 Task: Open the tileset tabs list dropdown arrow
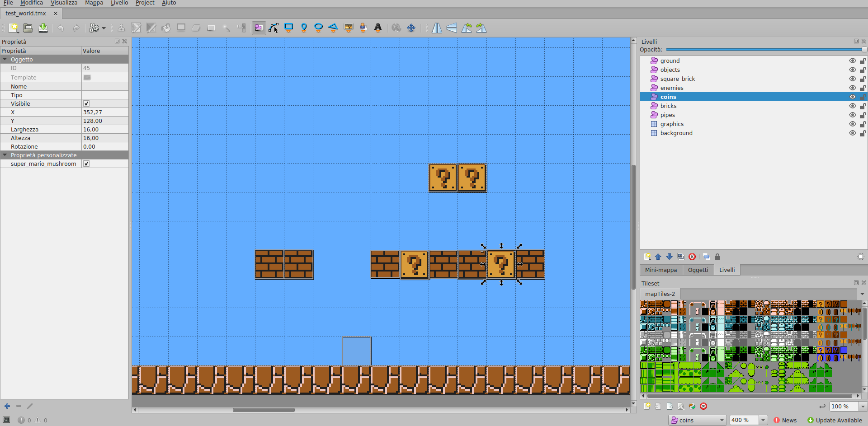coord(862,294)
